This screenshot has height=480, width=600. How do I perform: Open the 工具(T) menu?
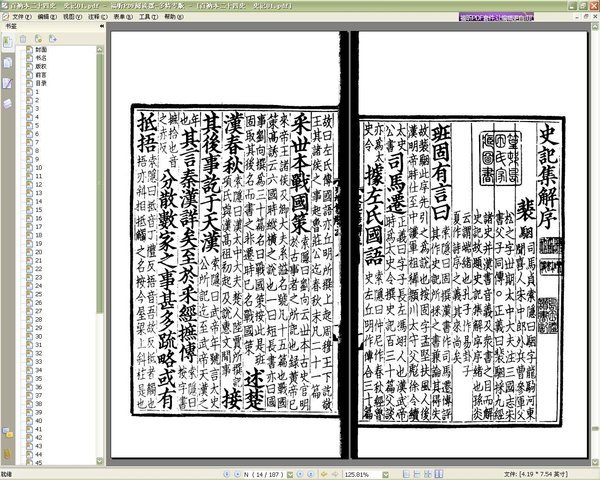148,17
